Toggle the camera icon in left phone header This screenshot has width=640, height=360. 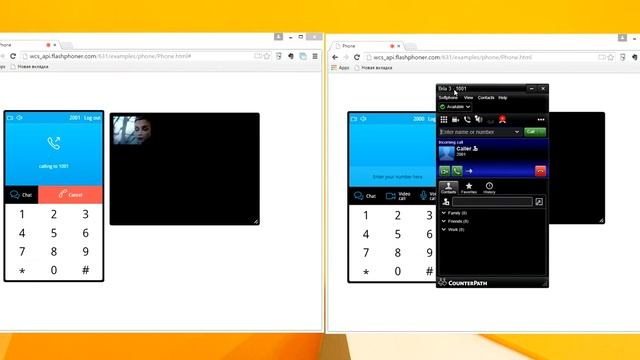[10, 118]
